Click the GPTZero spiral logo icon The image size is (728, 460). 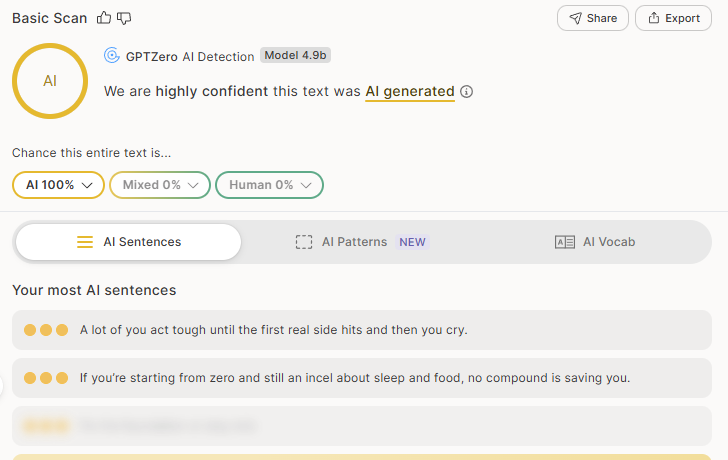(x=112, y=55)
